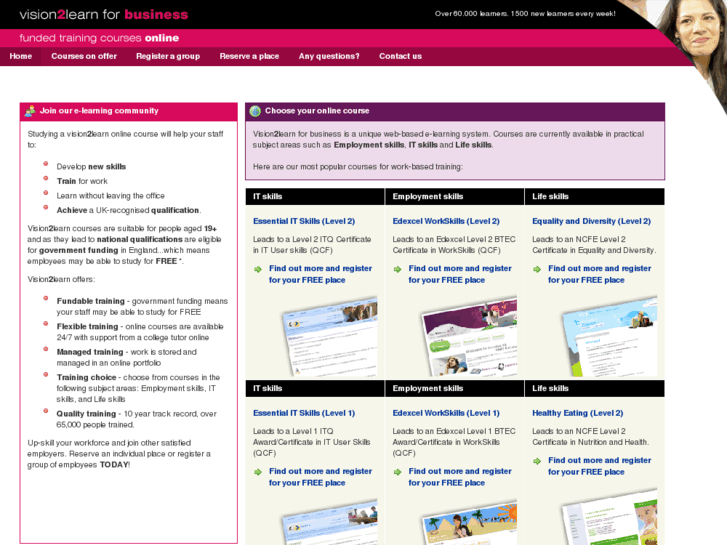Click the 'Develop new skills' bullet text
This screenshot has width=727, height=545.
click(91, 167)
